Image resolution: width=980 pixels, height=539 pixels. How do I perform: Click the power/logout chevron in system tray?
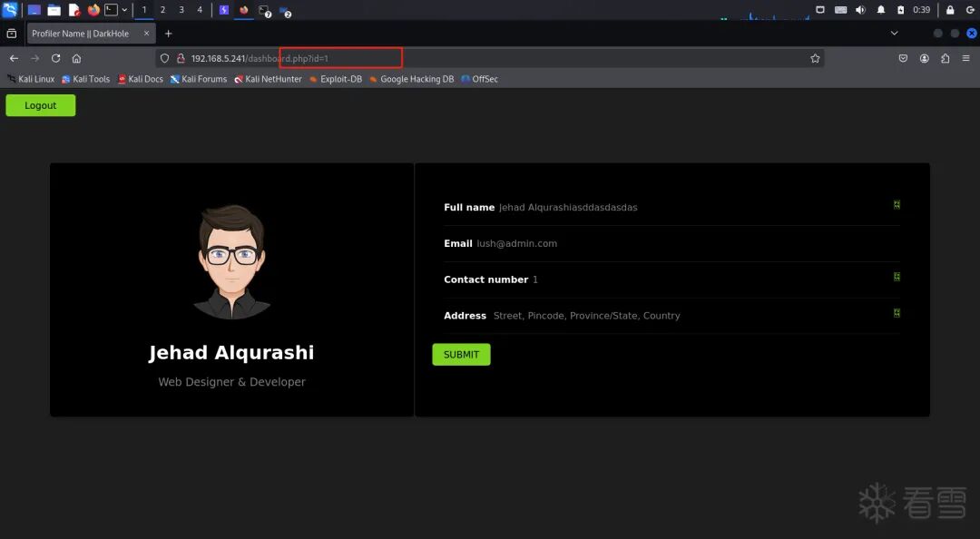[971, 10]
